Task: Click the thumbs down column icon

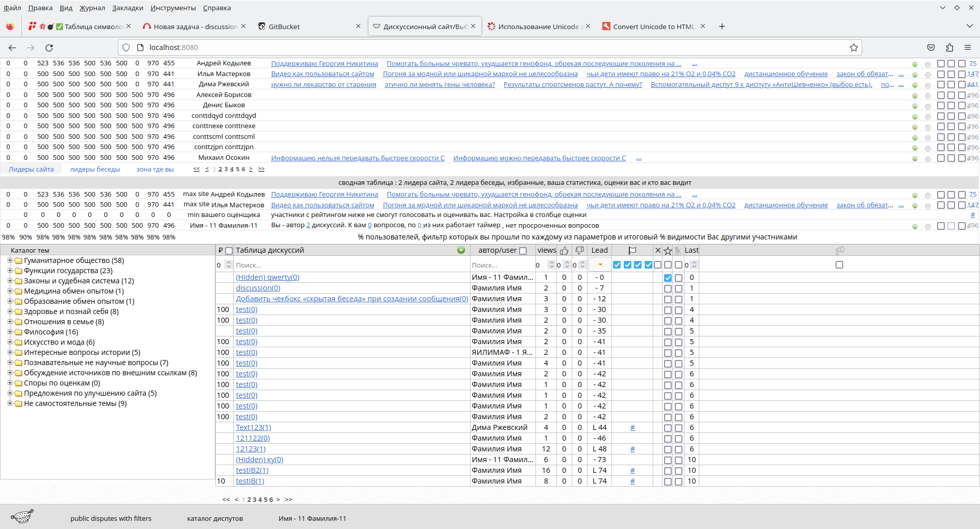Action: [579, 250]
